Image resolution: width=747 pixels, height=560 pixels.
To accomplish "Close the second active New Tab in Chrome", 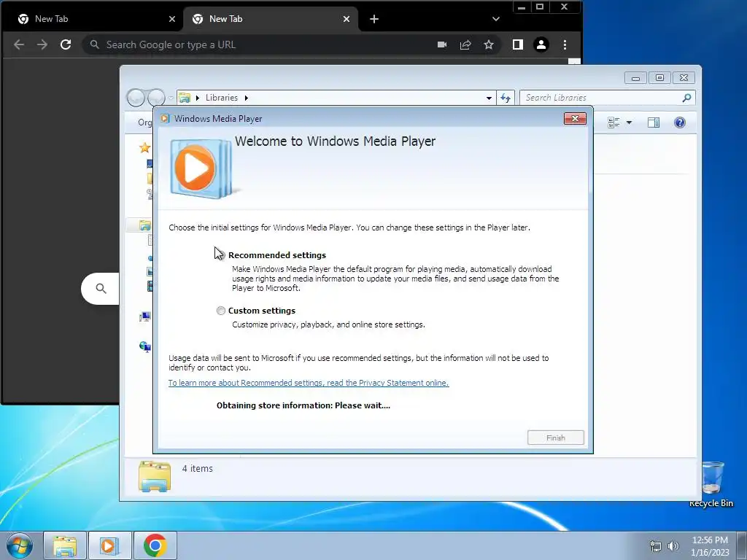I will (x=347, y=19).
